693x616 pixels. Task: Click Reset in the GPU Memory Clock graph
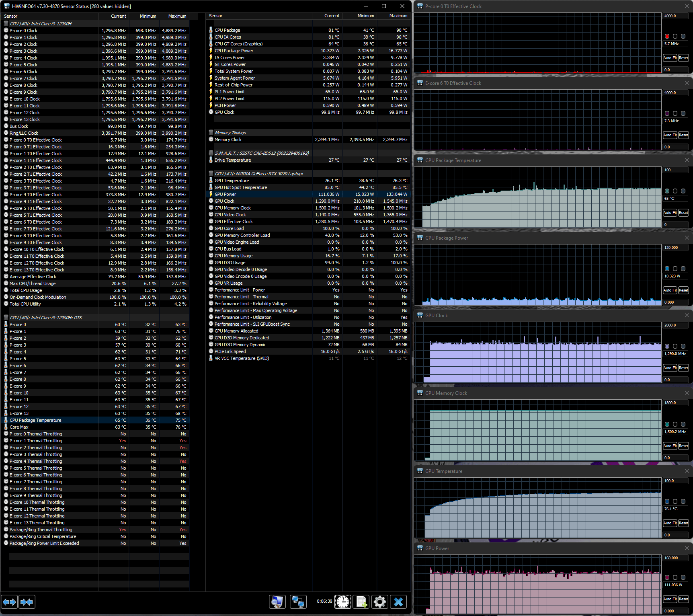684,446
